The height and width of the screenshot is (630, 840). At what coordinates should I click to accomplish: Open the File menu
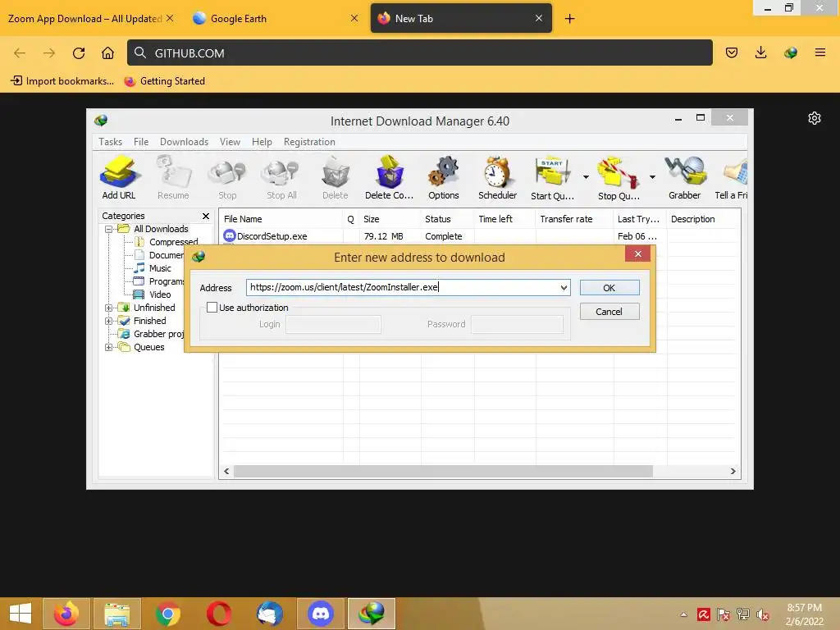[x=141, y=142]
